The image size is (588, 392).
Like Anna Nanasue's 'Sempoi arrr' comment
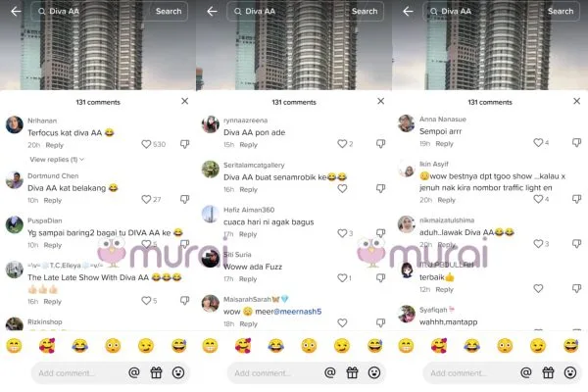pos(538,142)
